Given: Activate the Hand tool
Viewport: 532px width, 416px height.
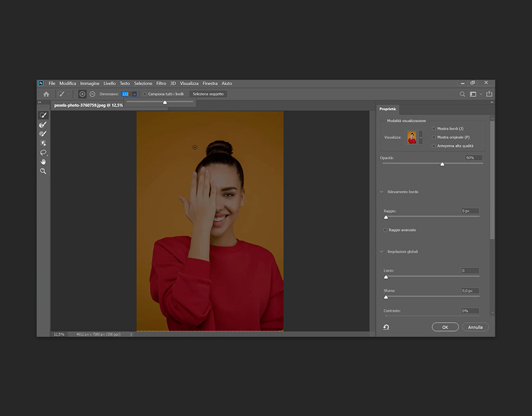Looking at the screenshot, I should pos(43,161).
